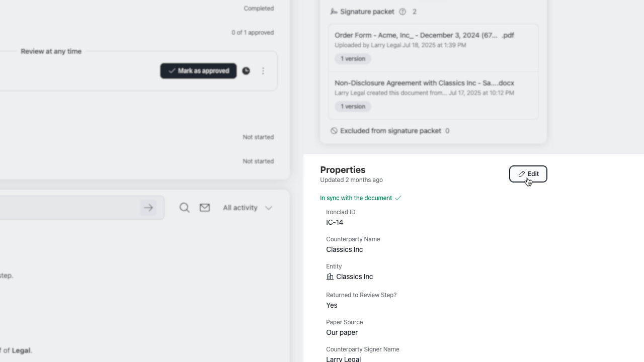Click into the comment input field
644x362 pixels.
[65, 208]
